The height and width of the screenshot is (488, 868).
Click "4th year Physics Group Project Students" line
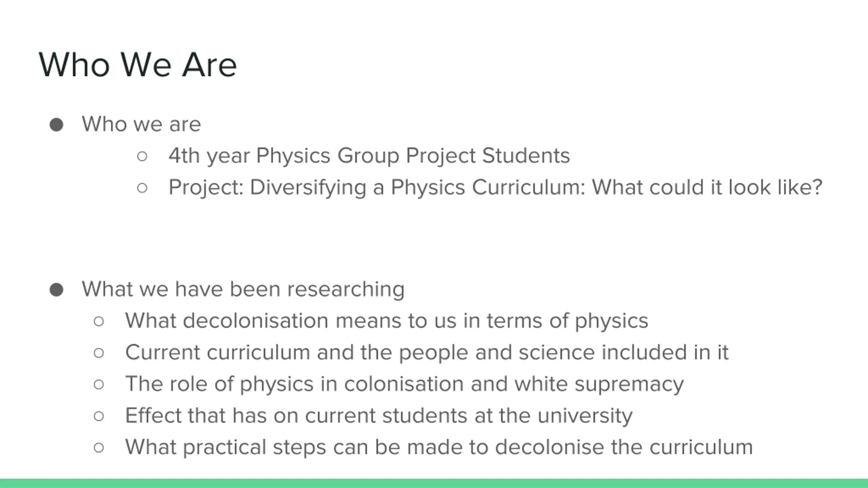pos(369,156)
